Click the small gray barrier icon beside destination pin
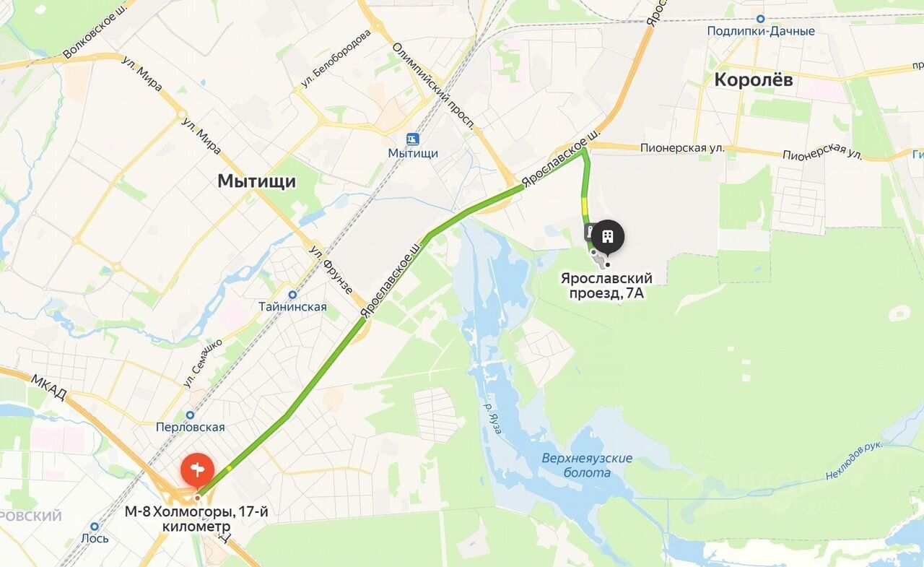924x567 pixels. pyautogui.click(x=590, y=233)
